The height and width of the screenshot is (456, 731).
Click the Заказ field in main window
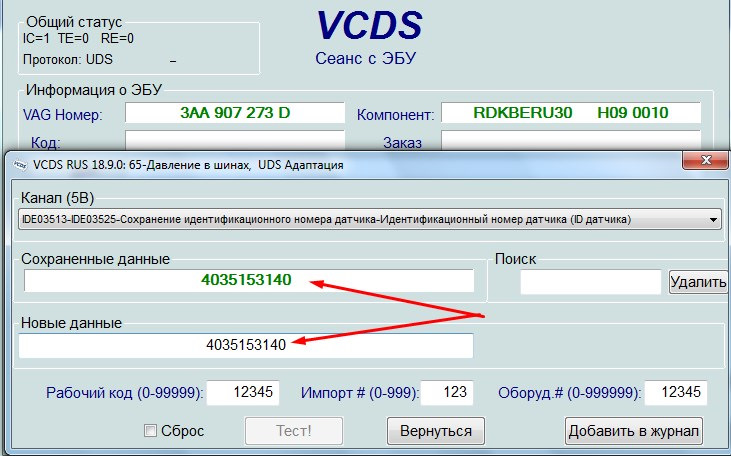click(571, 140)
